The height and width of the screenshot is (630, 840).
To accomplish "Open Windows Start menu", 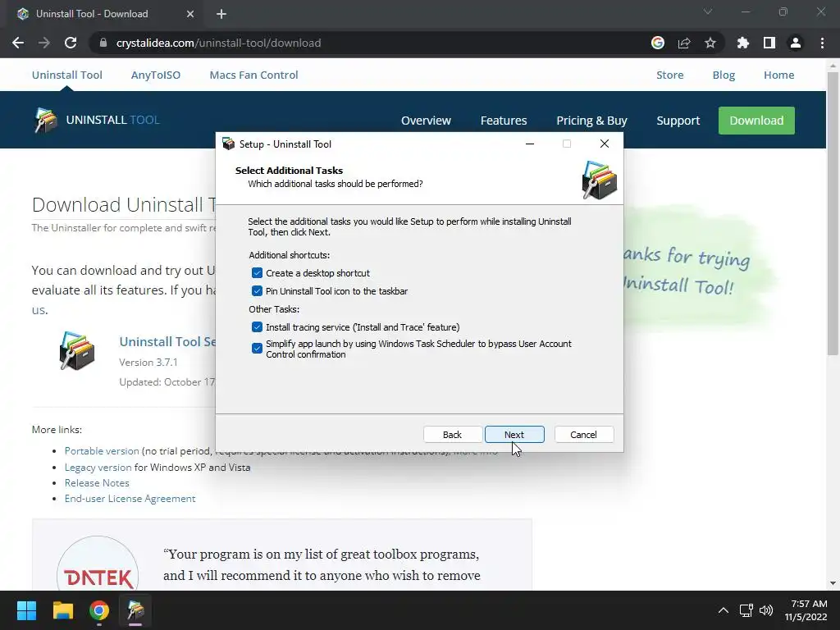I will coord(26,610).
